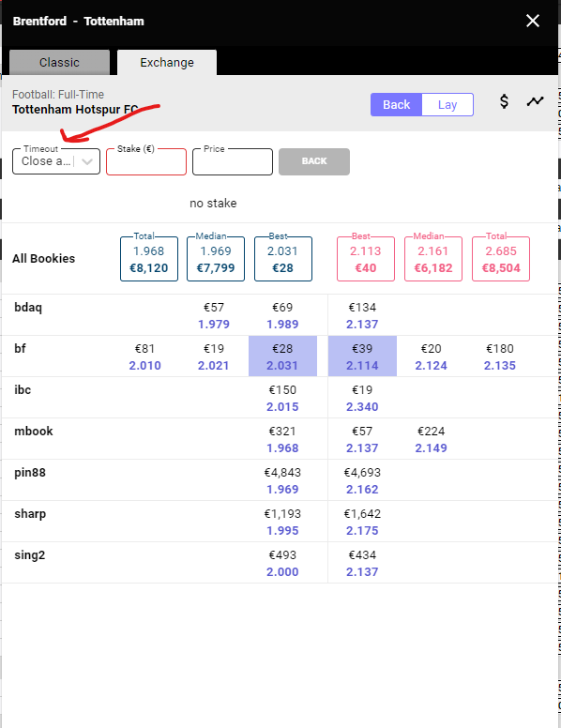The width and height of the screenshot is (561, 728).
Task: Select bf lay price 2.135
Action: (x=500, y=357)
